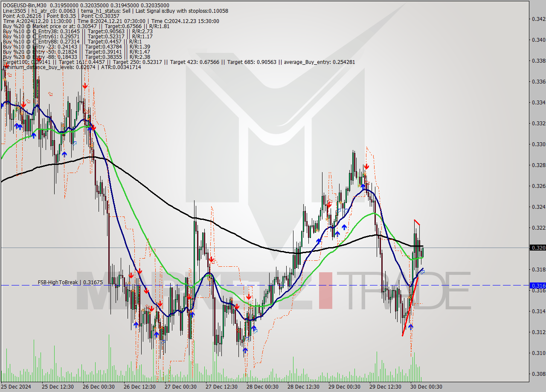
Task: Select the 0.314 price axis label
Action: pos(538,311)
